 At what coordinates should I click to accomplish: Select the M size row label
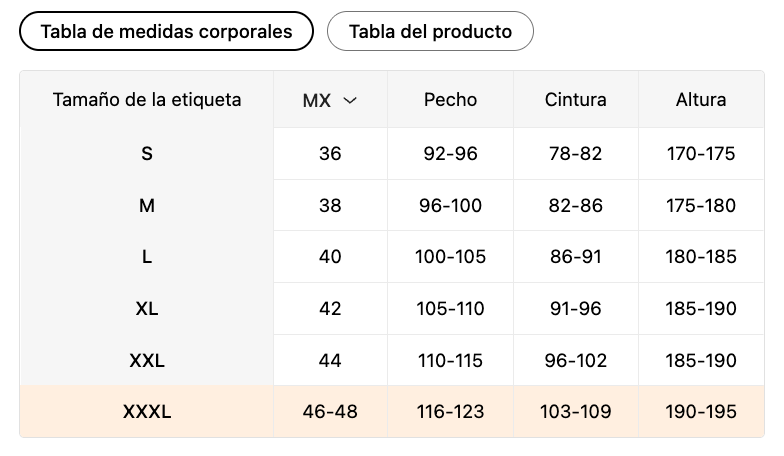click(147, 206)
